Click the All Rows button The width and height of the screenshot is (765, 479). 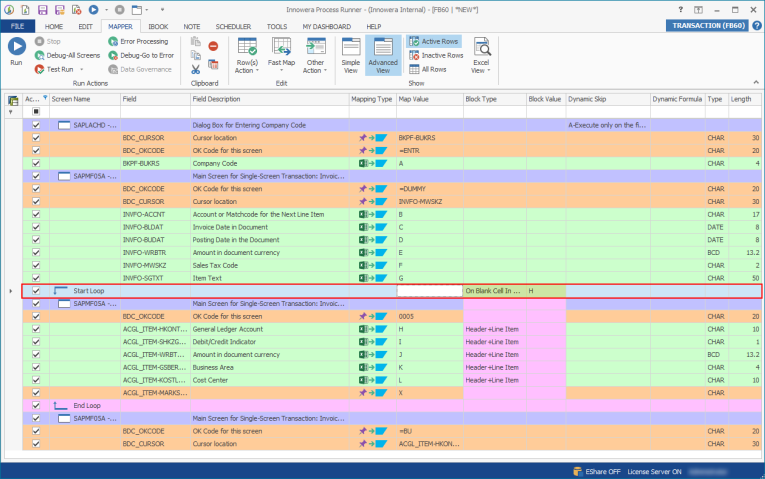point(427,69)
